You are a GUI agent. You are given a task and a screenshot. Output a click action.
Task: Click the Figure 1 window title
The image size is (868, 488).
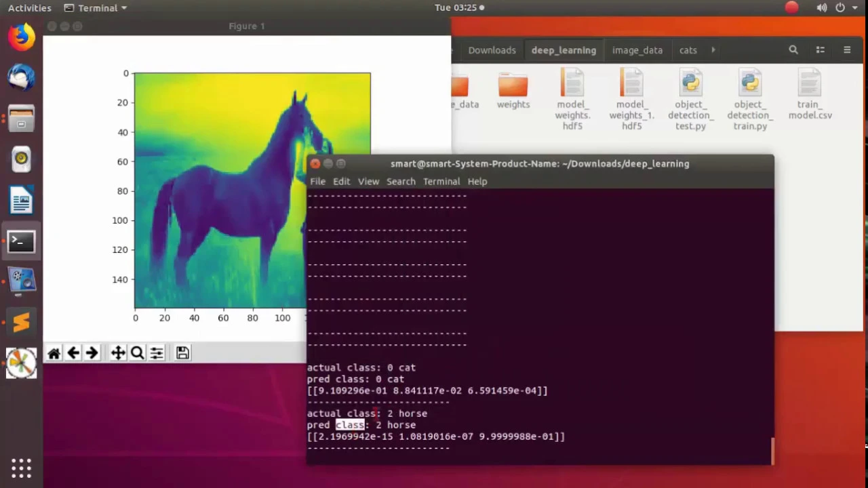[247, 26]
